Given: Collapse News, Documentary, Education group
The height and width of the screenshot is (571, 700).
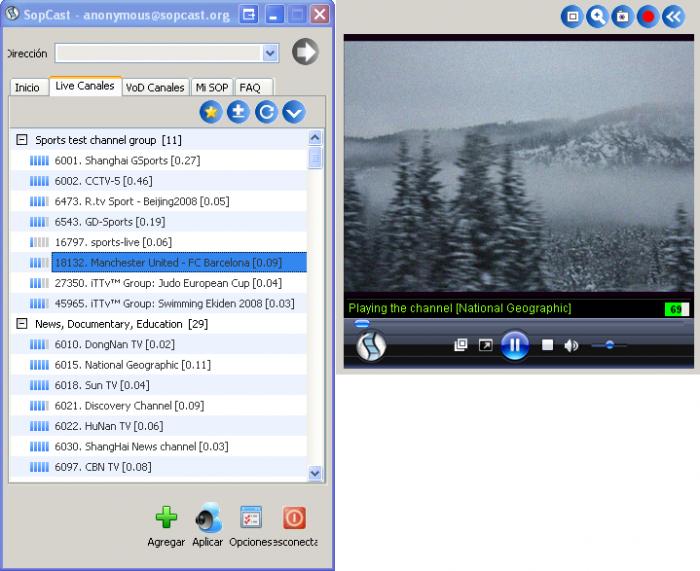Looking at the screenshot, I should tap(21, 324).
